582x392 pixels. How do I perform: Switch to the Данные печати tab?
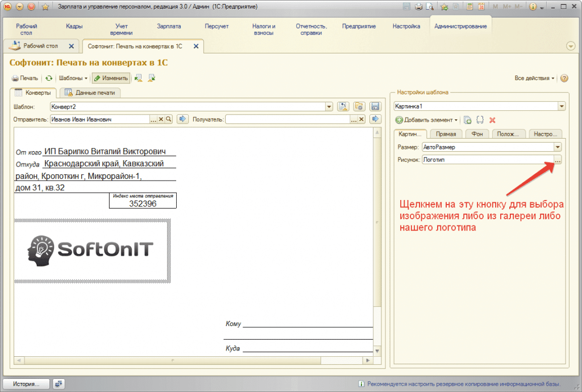(x=90, y=93)
